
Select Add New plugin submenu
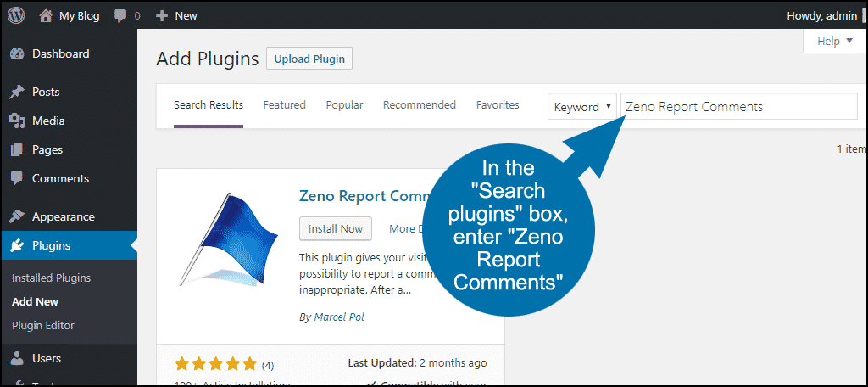coord(35,301)
